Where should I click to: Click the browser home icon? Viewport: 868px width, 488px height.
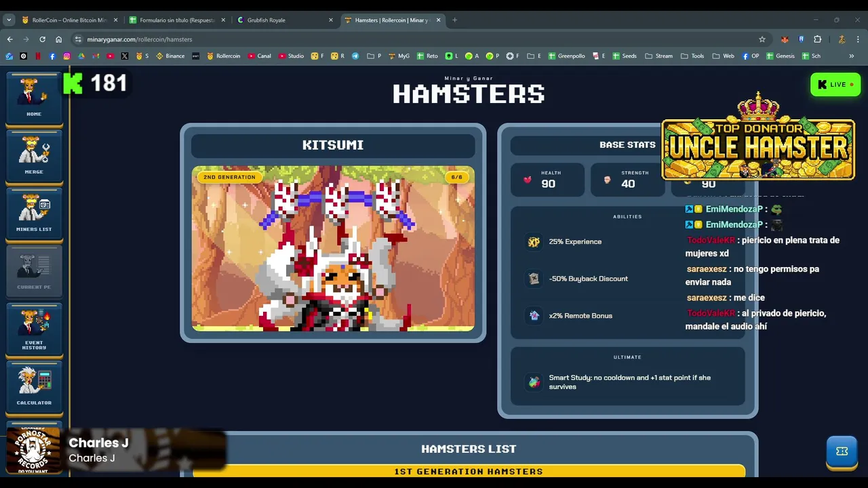(x=59, y=39)
